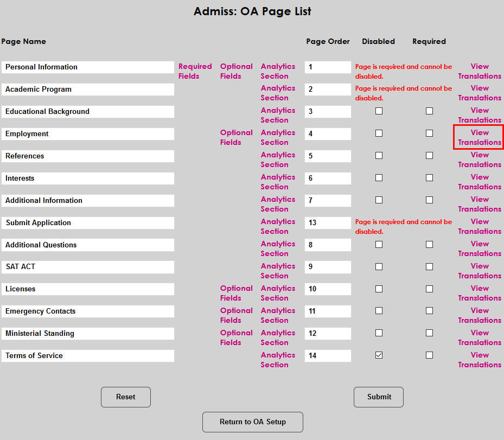Click the Submit button
Image resolution: width=504 pixels, height=440 pixels.
[378, 397]
